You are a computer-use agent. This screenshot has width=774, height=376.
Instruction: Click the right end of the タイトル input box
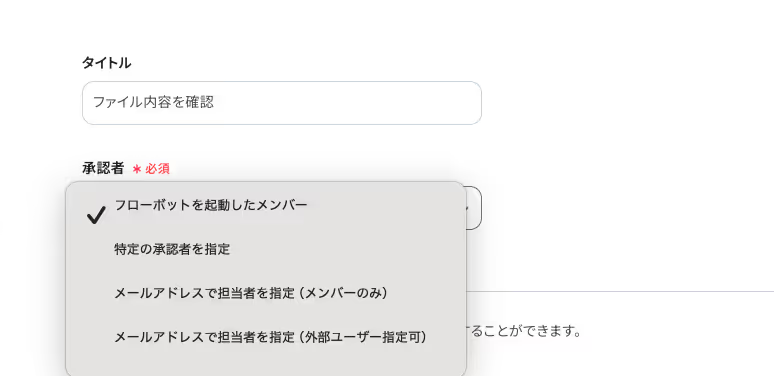(469, 103)
